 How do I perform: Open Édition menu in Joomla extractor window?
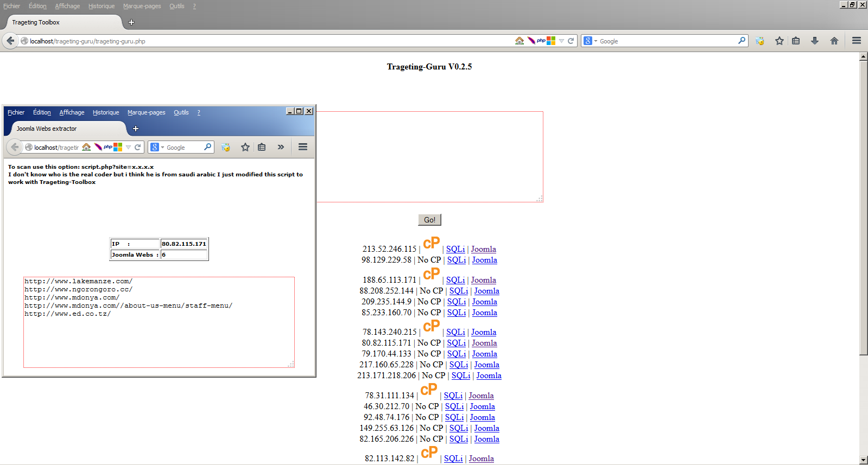(x=42, y=112)
